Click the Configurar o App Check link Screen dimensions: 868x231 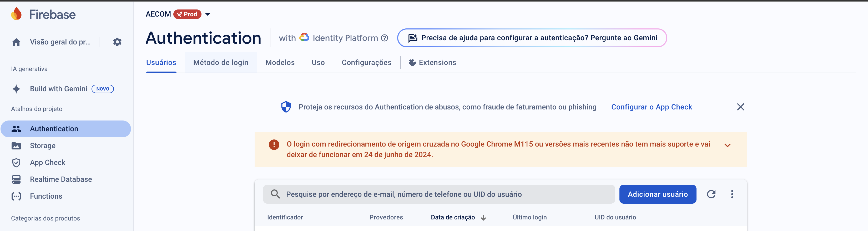(x=651, y=107)
